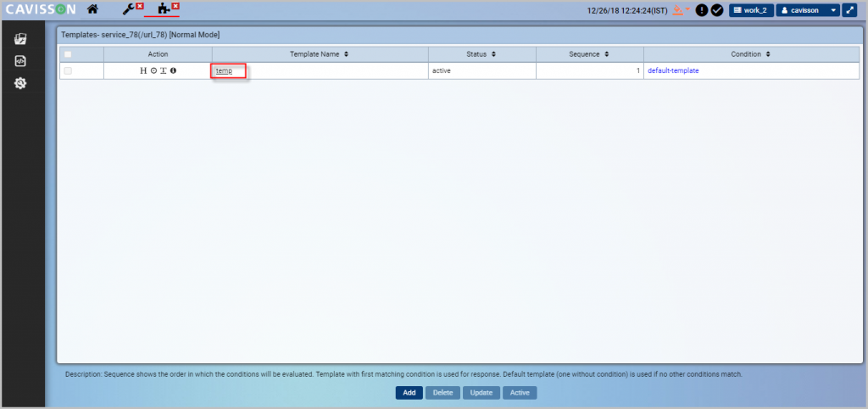Close the puzzle-piece tab
Viewport: 868px width, 409px height.
click(175, 6)
